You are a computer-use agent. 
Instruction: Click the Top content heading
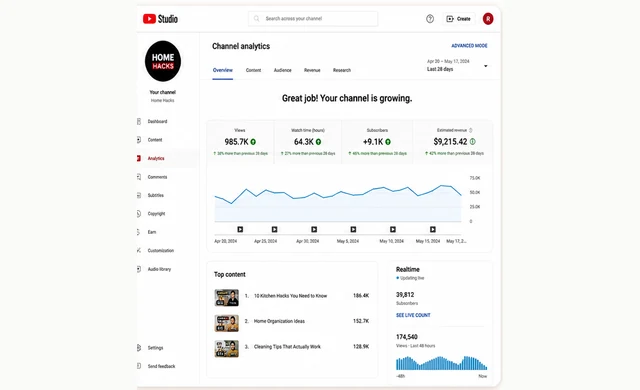[230, 275]
